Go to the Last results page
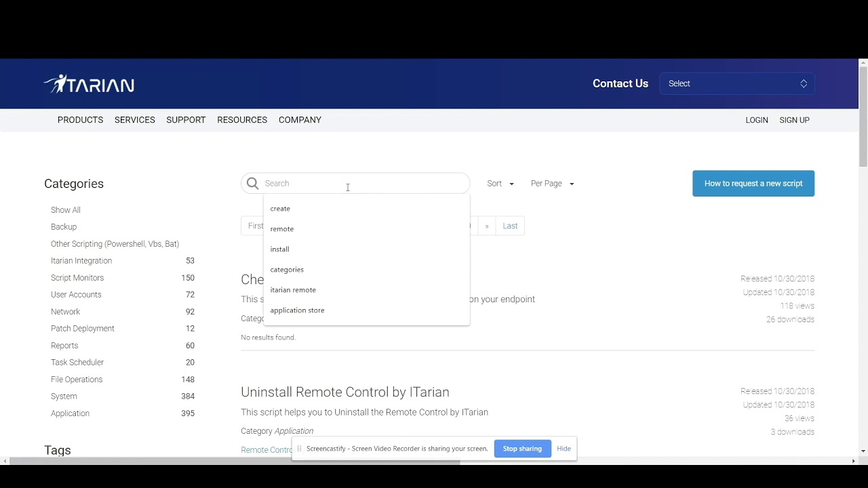This screenshot has width=868, height=488. [510, 226]
